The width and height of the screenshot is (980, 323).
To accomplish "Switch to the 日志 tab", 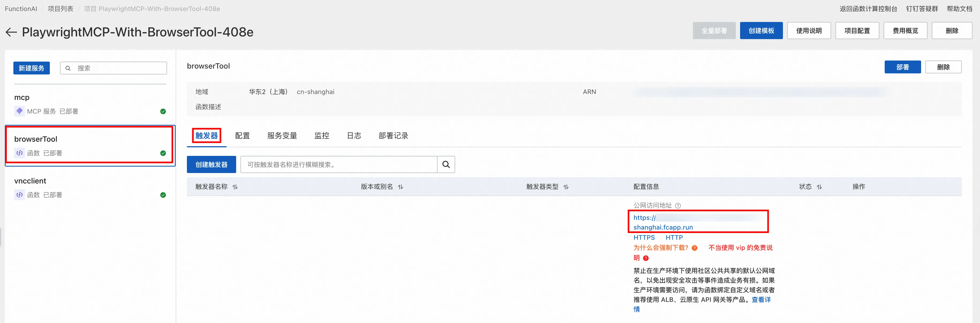I will coord(354,136).
